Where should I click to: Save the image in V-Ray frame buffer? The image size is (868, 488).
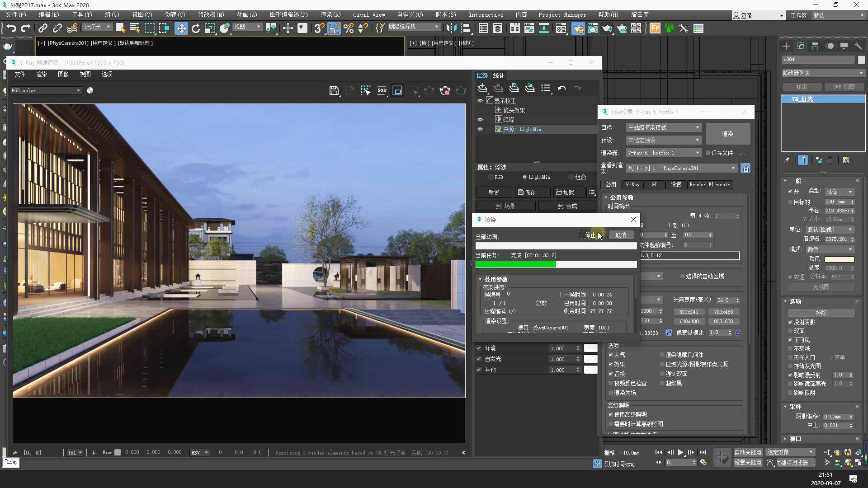coord(334,91)
